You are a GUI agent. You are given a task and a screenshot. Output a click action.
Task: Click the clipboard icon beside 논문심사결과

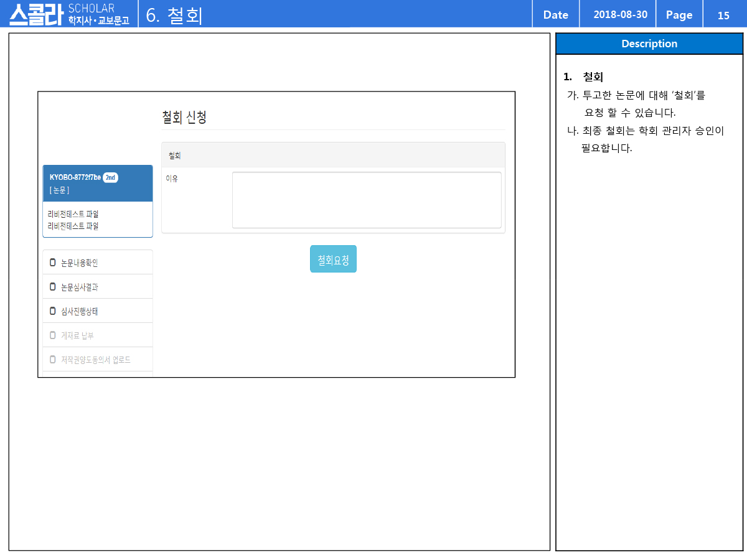pyautogui.click(x=53, y=287)
